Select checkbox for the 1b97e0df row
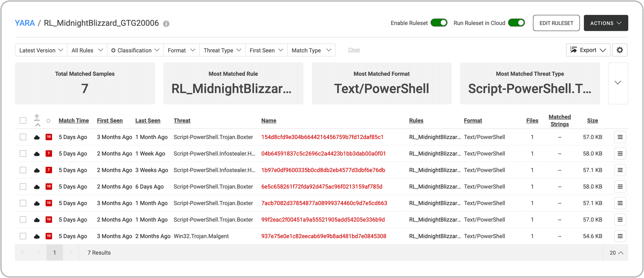This screenshot has height=278, width=644. [23, 170]
